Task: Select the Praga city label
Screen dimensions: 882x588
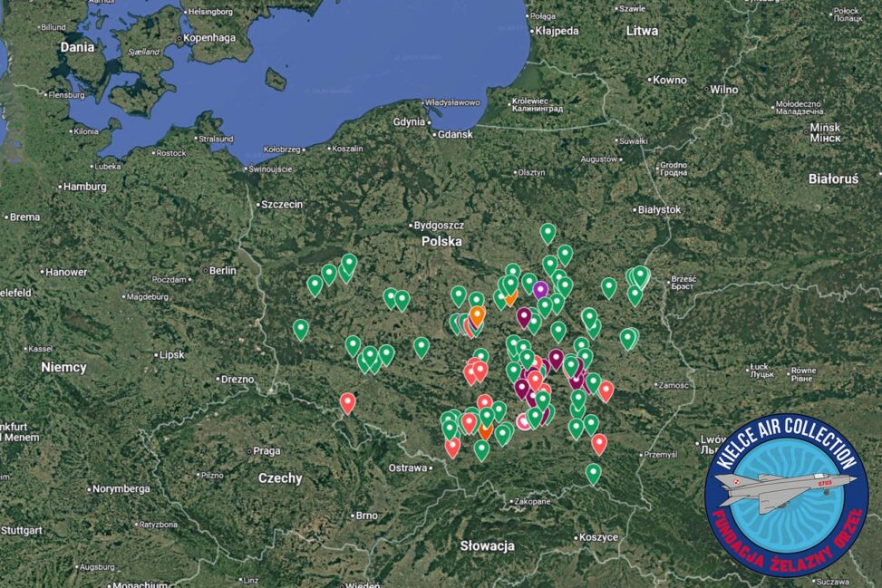Action: tap(267, 450)
